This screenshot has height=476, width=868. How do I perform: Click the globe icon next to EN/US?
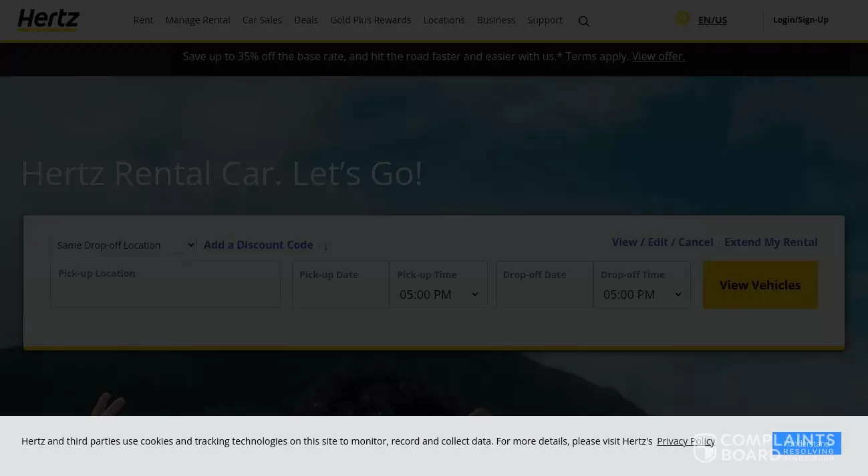(683, 17)
